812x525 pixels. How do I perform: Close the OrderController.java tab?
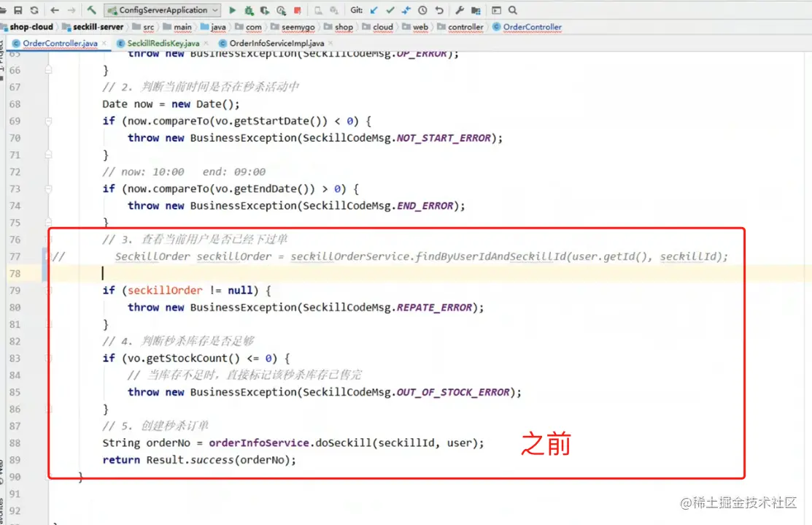[104, 43]
